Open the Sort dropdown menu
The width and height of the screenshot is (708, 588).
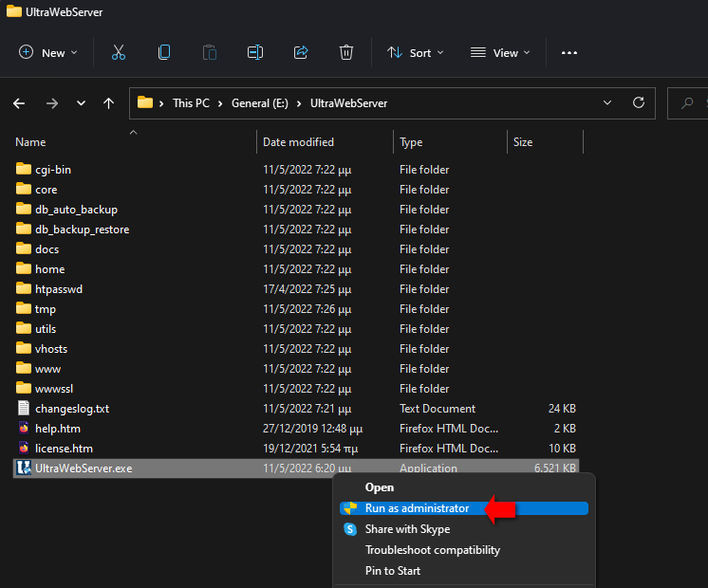click(416, 53)
